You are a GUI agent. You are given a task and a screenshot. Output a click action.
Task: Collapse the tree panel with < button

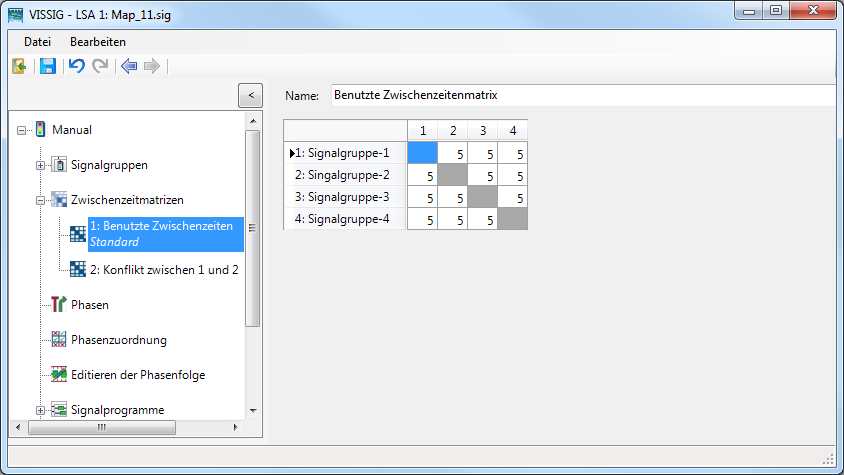250,95
